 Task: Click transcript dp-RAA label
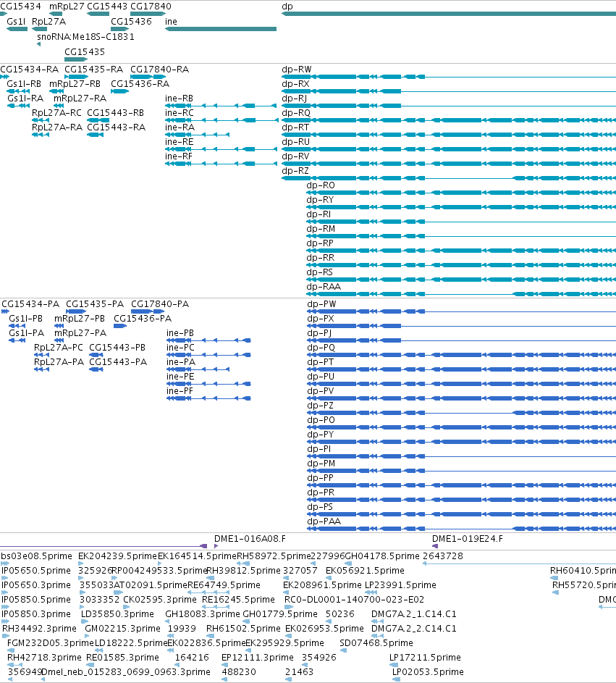click(324, 287)
